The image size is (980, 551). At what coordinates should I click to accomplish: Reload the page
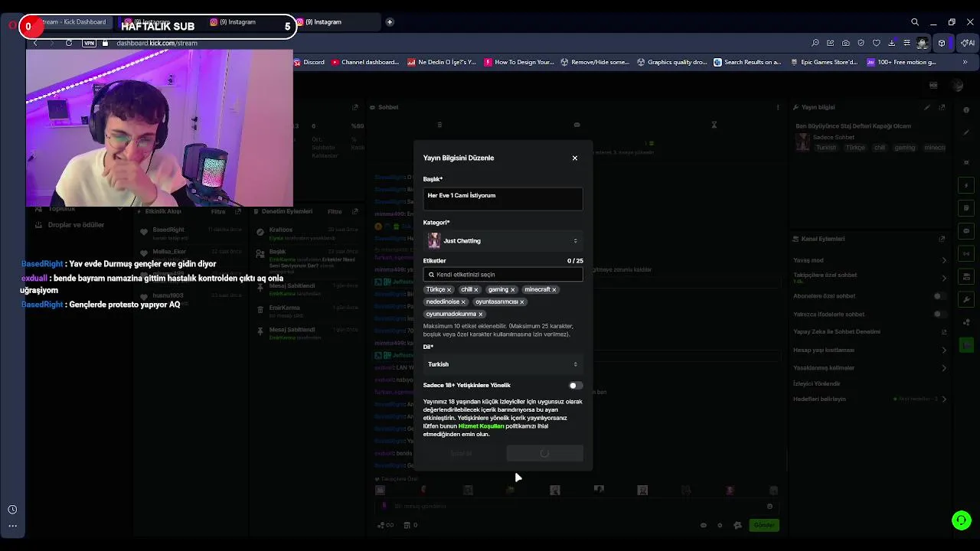[69, 43]
